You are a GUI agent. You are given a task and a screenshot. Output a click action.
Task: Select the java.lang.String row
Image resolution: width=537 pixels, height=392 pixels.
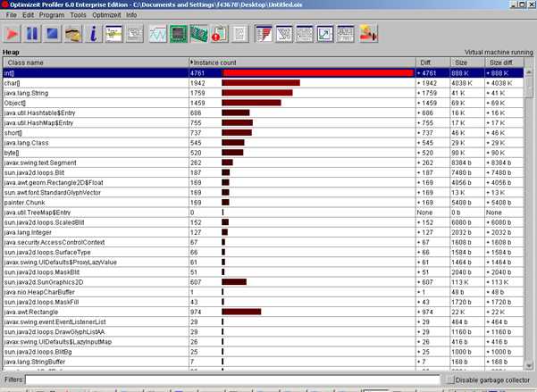coord(264,93)
